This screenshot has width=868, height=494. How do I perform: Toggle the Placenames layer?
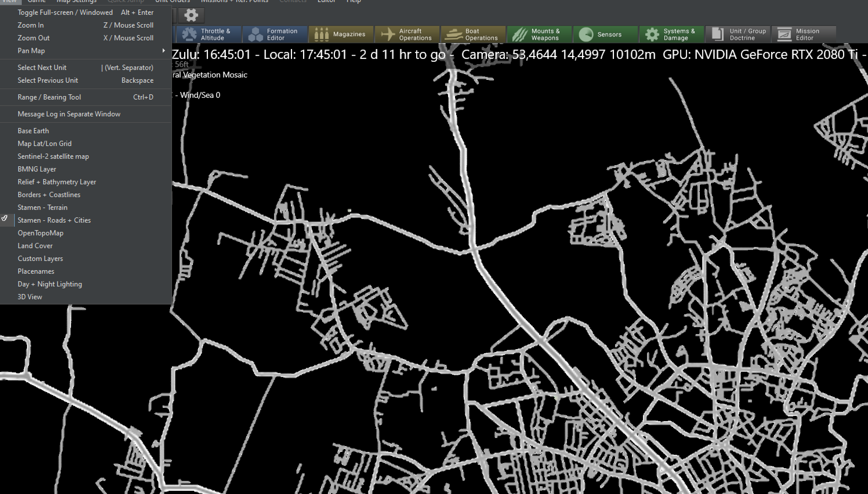pyautogui.click(x=86, y=271)
